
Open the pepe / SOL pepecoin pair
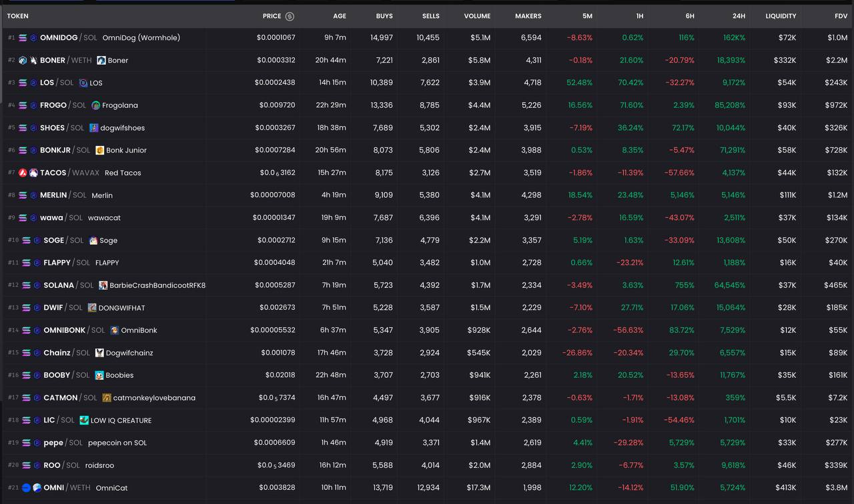427,443
